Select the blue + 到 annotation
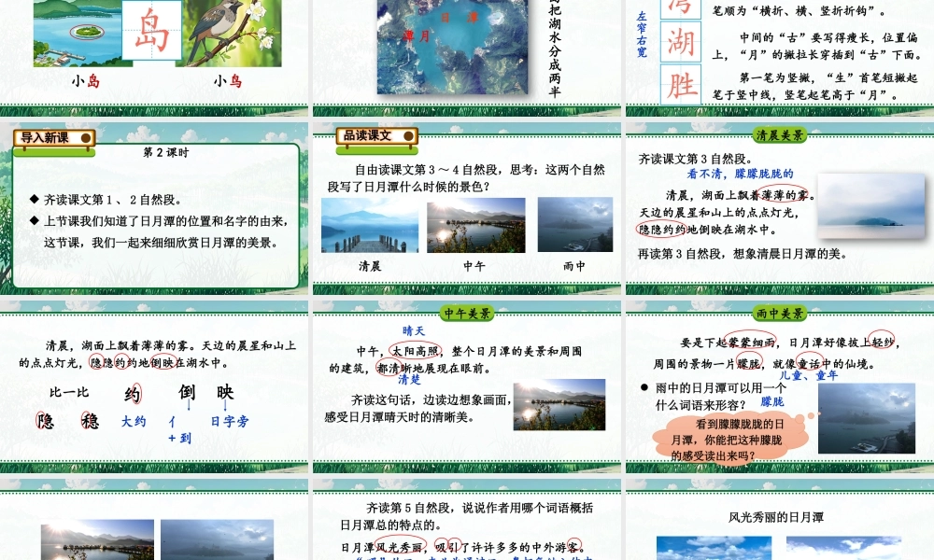 tap(179, 439)
